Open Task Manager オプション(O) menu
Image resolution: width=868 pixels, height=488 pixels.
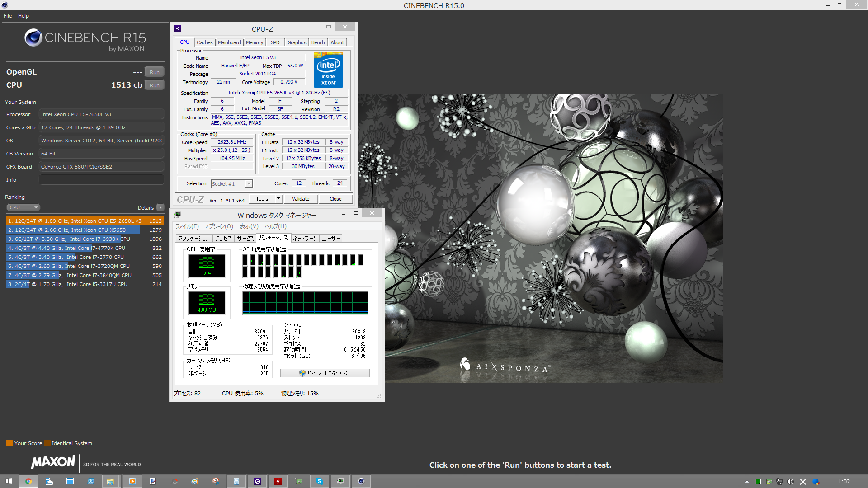tap(219, 226)
